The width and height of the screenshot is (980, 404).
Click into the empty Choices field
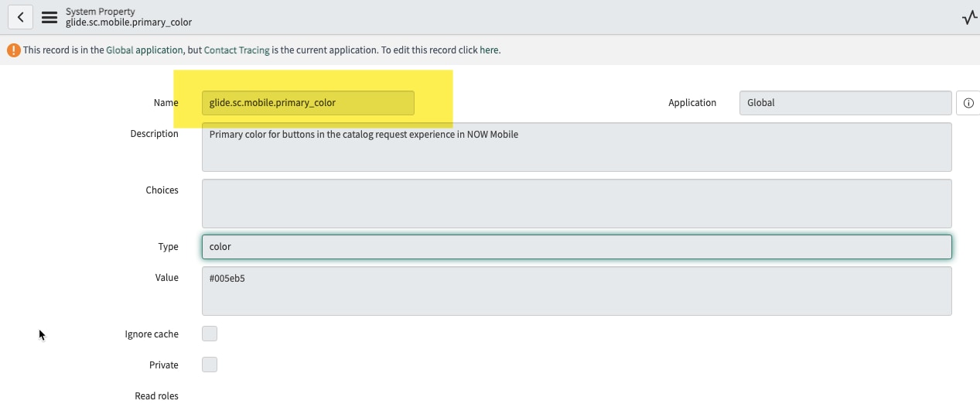[x=576, y=204]
